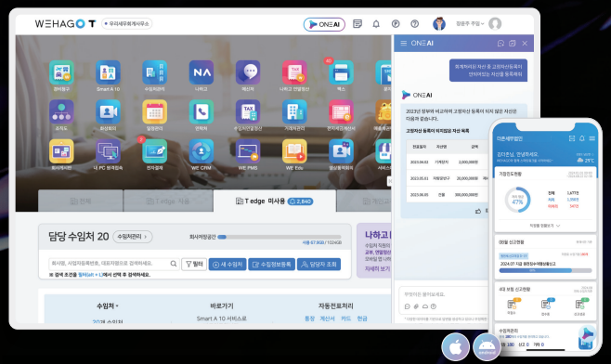The width and height of the screenshot is (611, 364).
Task: Expand the user name dropdown in header
Action: point(470,24)
